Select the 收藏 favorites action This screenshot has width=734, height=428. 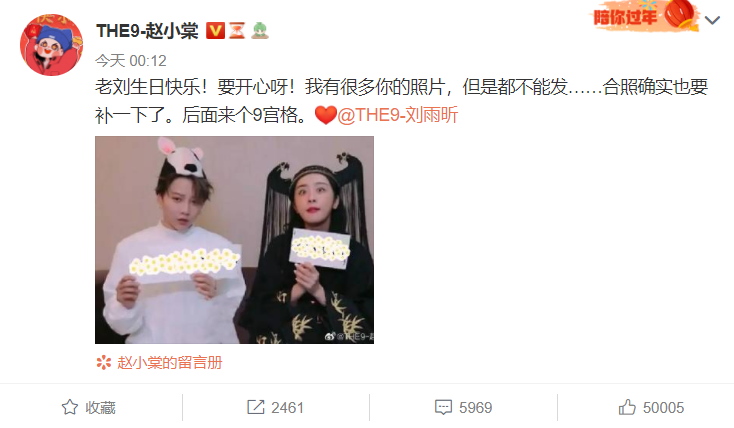tap(100, 408)
